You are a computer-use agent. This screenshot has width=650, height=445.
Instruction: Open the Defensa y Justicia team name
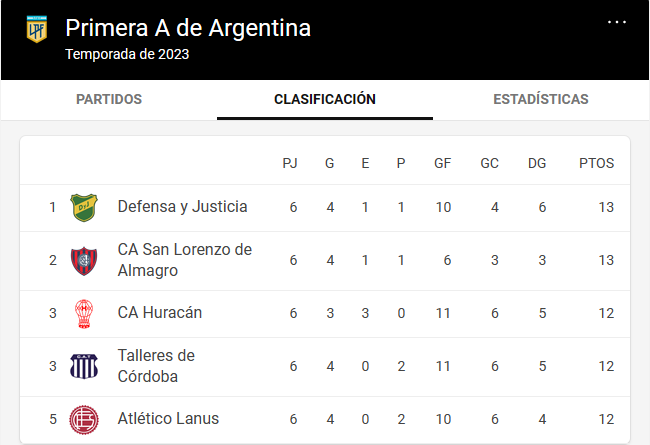point(182,207)
